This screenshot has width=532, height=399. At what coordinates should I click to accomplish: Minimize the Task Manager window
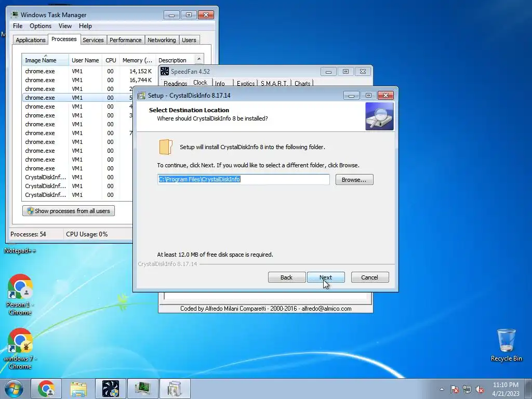click(x=171, y=15)
